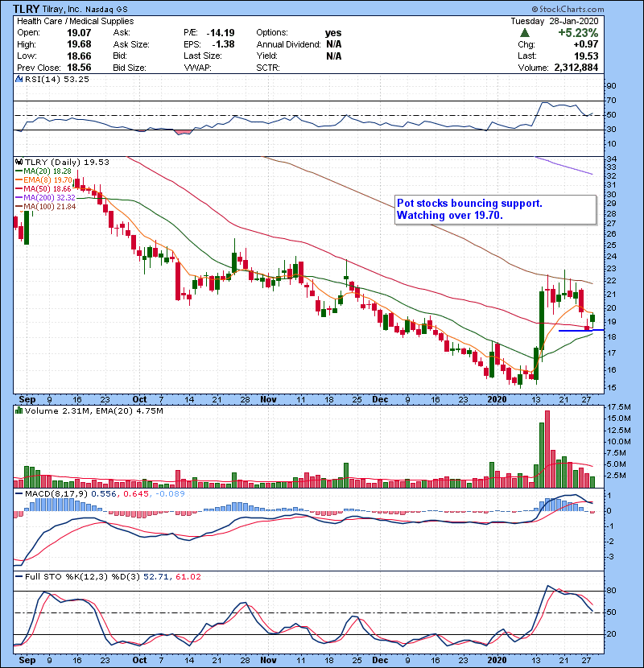Click the Options value "yes"

[333, 33]
